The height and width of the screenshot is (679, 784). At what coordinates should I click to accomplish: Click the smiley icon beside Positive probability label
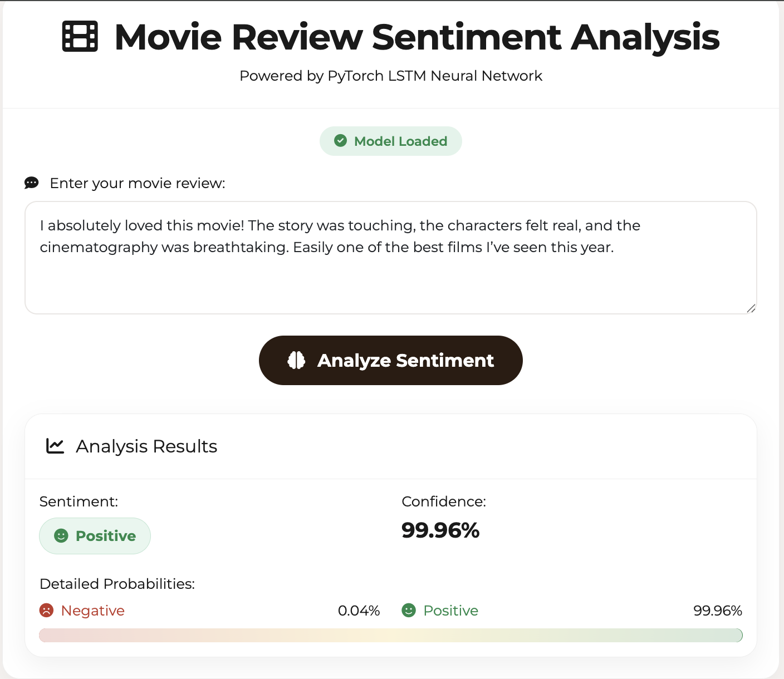pos(409,611)
